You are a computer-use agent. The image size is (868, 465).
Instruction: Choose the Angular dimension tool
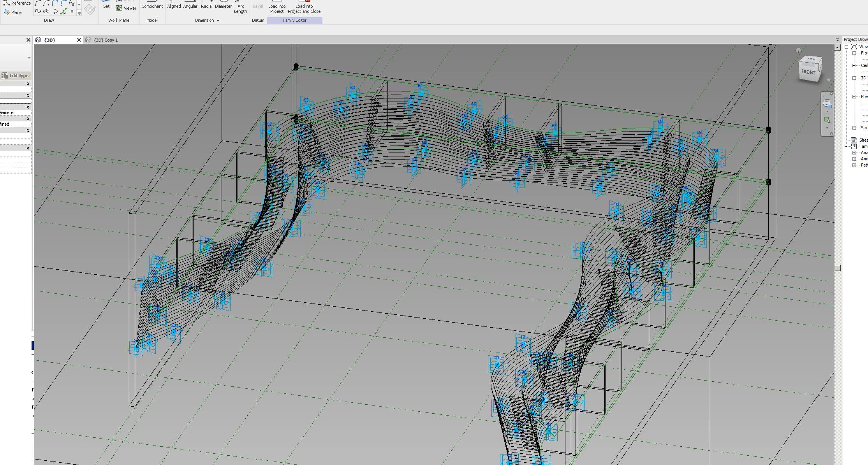pos(190,5)
